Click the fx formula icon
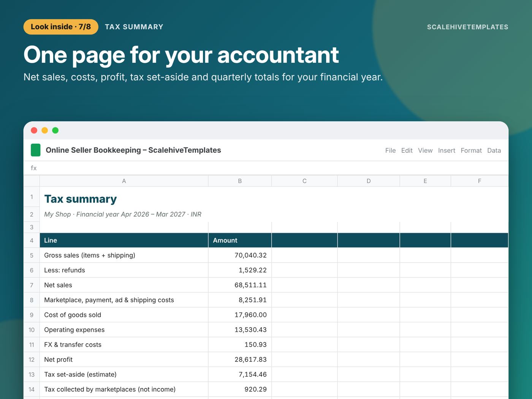The width and height of the screenshot is (532, 399). 33,168
